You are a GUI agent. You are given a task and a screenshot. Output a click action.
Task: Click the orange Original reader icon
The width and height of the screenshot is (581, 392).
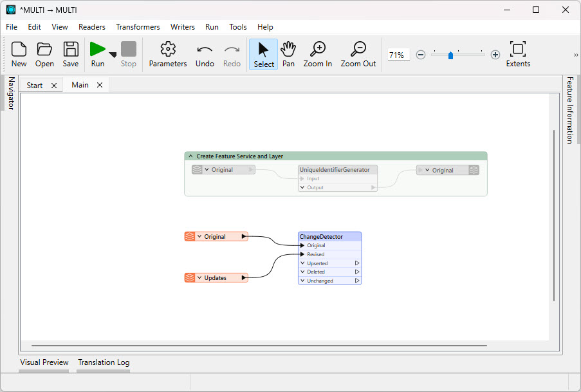click(x=189, y=236)
